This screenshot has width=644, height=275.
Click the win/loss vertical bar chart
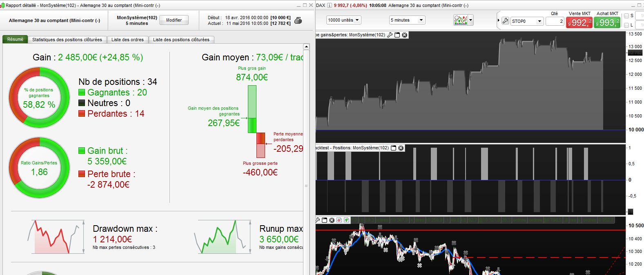(256, 122)
